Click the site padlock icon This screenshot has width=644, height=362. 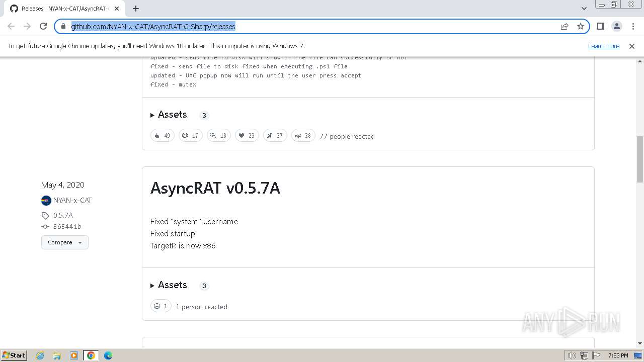[63, 26]
